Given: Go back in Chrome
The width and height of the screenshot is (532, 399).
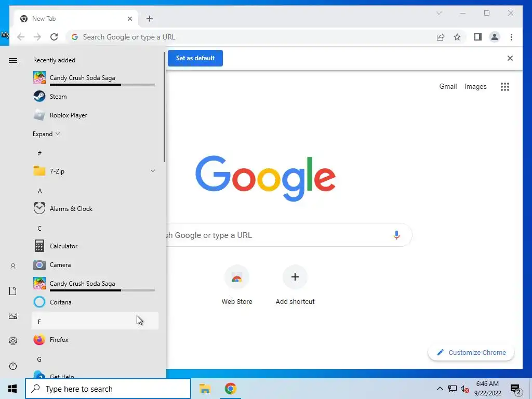Looking at the screenshot, I should click(x=21, y=37).
